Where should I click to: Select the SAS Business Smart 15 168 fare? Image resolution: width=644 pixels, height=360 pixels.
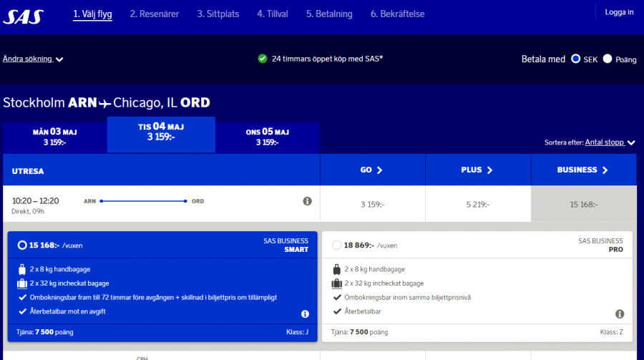pyautogui.click(x=23, y=245)
